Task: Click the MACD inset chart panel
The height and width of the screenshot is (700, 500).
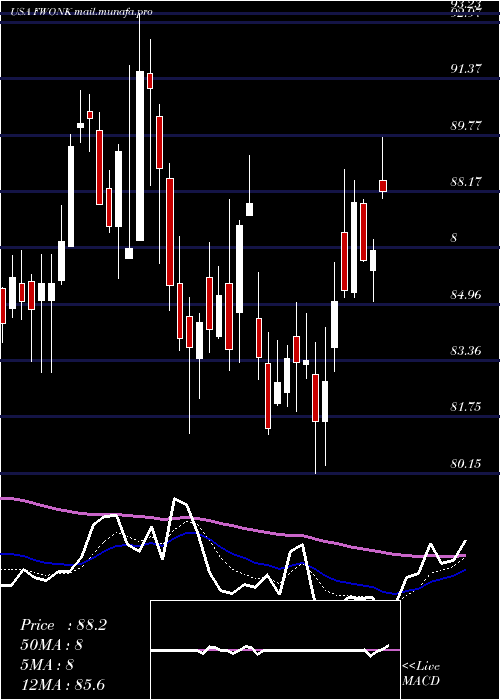Action: point(275,650)
